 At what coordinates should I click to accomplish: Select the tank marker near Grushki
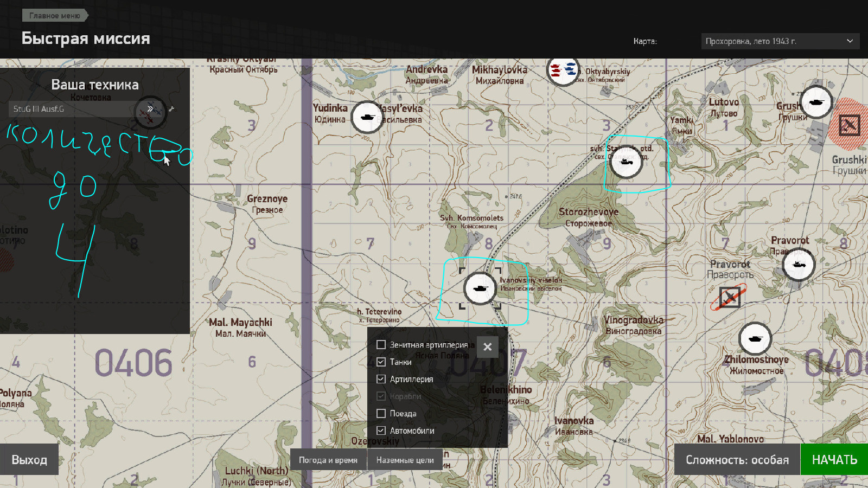(x=816, y=101)
